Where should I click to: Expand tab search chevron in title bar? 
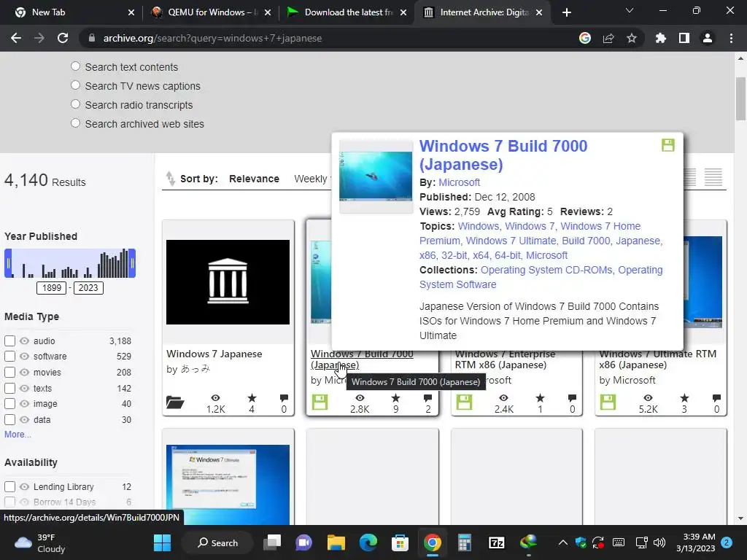click(x=630, y=10)
